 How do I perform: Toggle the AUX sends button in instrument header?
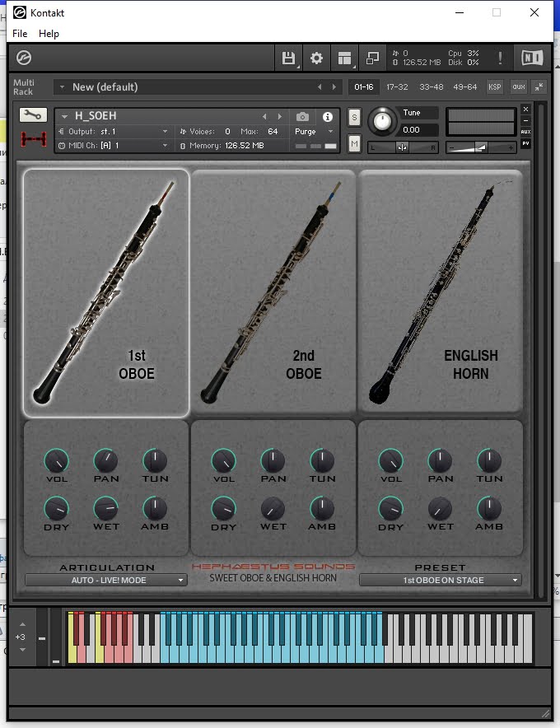click(x=525, y=132)
